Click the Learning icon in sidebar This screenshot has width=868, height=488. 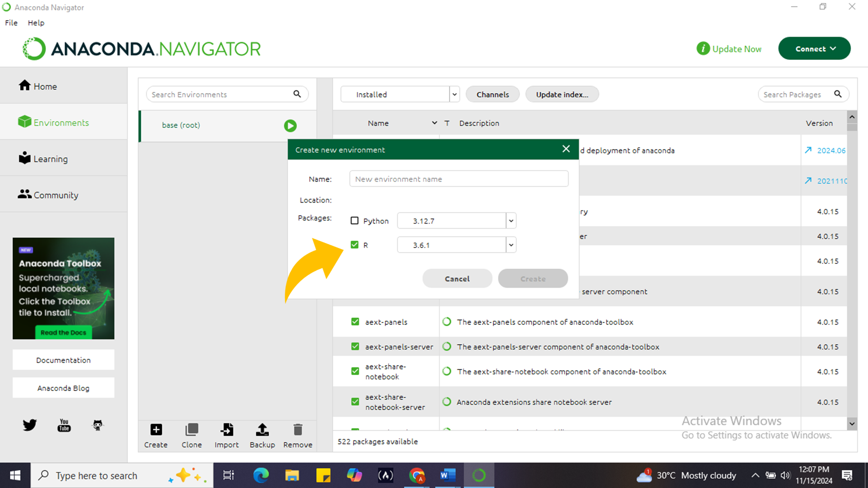coord(24,159)
